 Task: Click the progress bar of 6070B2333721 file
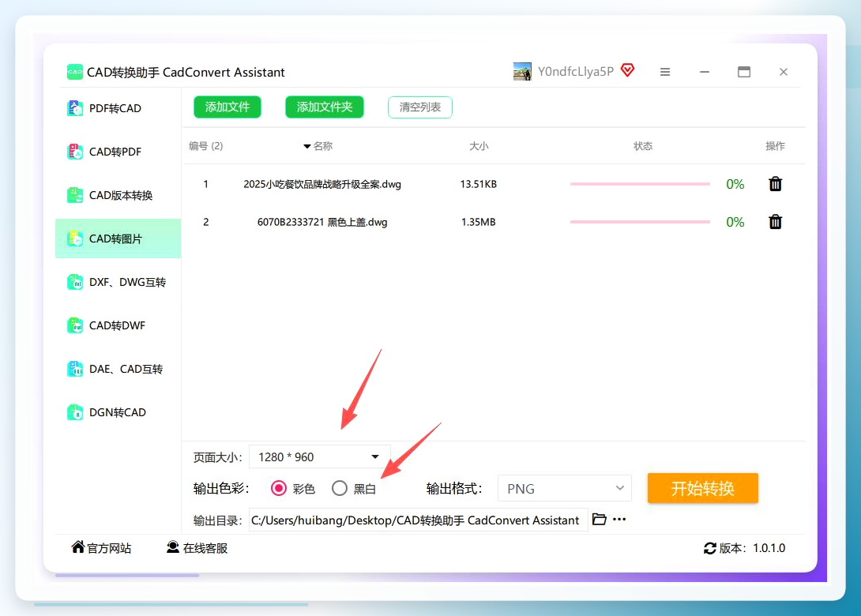point(641,222)
